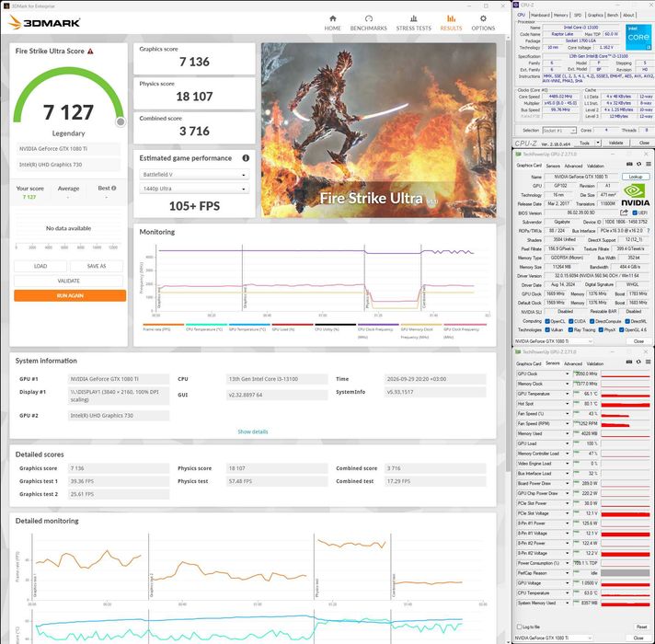The height and width of the screenshot is (644, 655).
Task: Click the arrow next to CPU-Z Tools button
Action: 598,143
